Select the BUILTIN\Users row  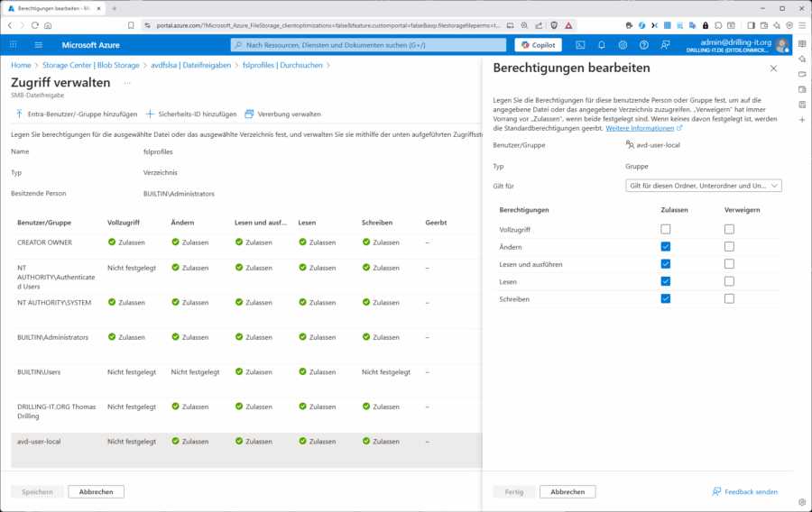pos(246,380)
